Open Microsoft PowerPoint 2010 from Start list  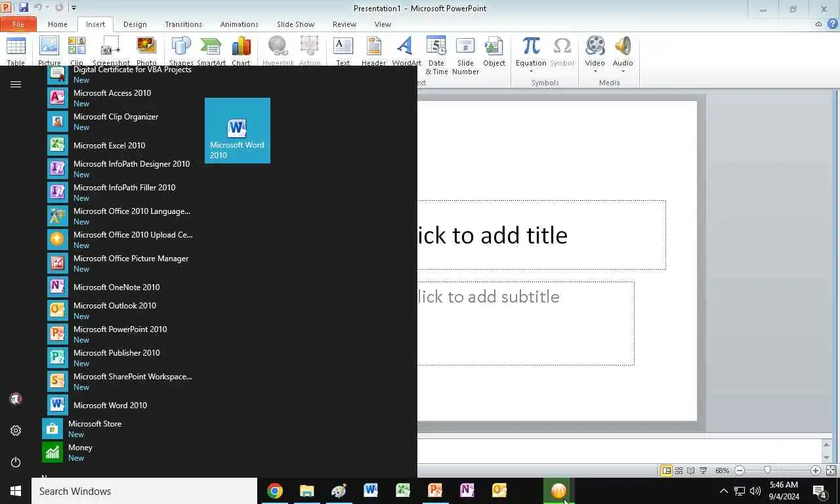[x=121, y=334]
